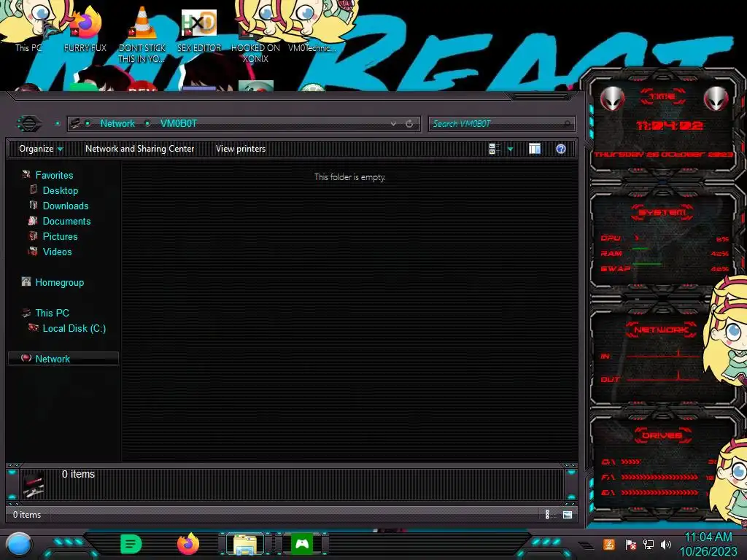This screenshot has width=747, height=560.
Task: Select Network in navigation pane
Action: pos(53,359)
